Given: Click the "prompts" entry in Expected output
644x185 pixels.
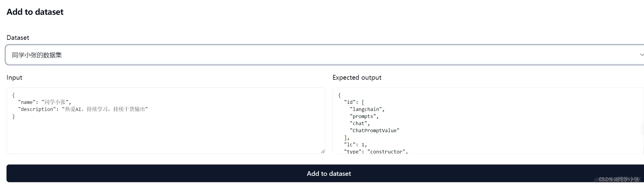Looking at the screenshot, I should point(364,116).
